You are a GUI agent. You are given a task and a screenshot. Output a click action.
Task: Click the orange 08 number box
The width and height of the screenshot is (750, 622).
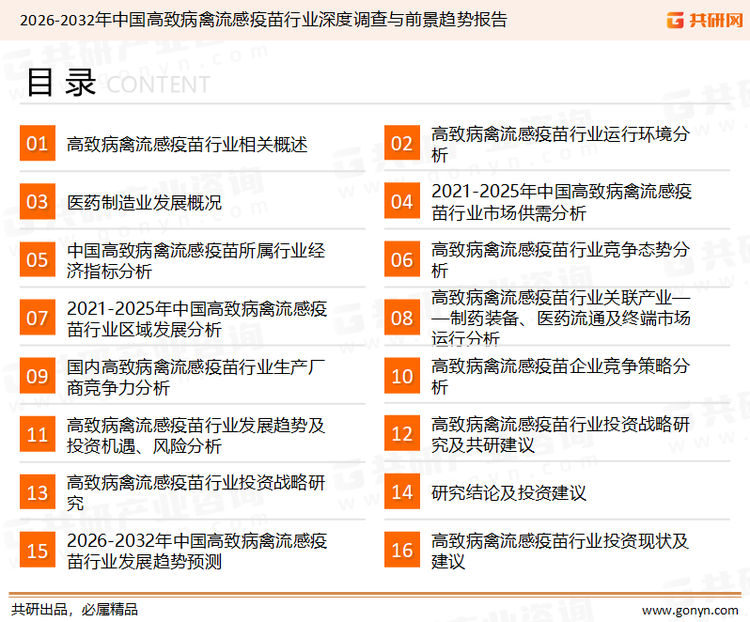tap(402, 318)
